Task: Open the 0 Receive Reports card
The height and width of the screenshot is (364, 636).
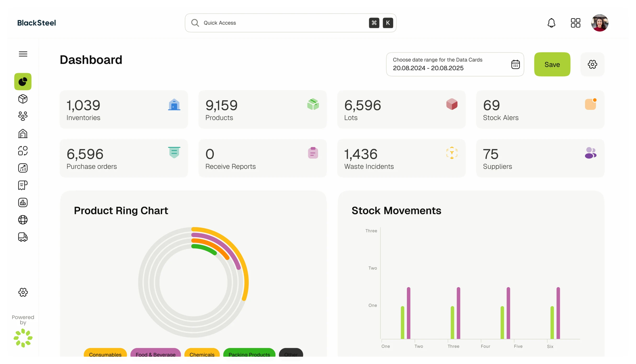Action: pos(263,158)
